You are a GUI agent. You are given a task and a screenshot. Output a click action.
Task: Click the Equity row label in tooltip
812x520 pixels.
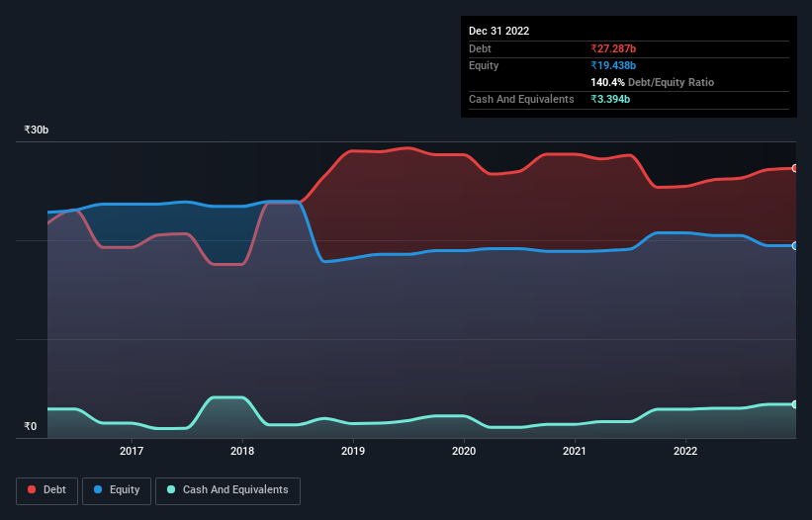click(484, 65)
